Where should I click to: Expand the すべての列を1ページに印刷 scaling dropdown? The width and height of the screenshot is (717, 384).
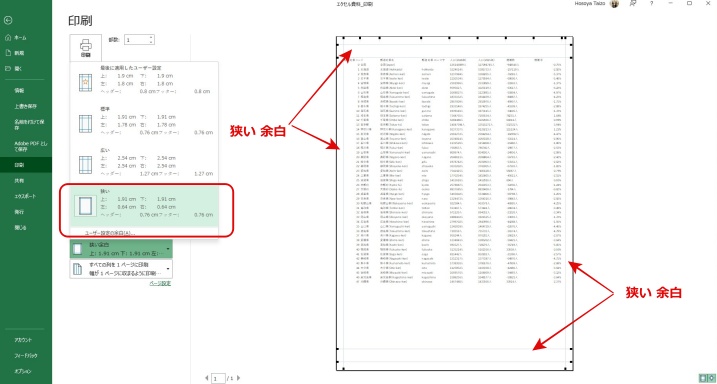coord(121,269)
